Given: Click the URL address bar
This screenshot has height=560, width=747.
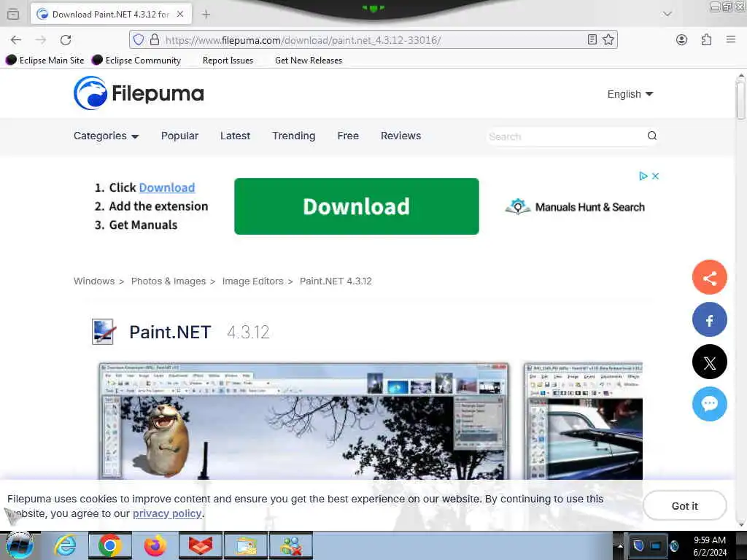Looking at the screenshot, I should click(373, 40).
